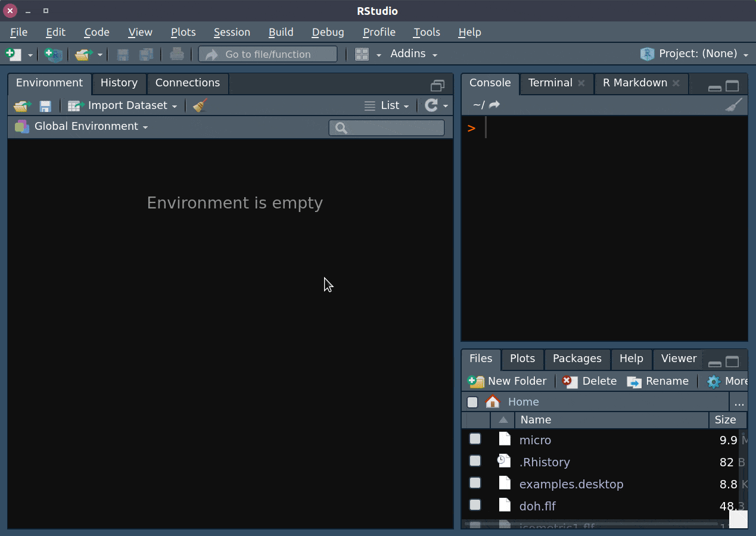Minimize the Console pane
Screen dimensions: 756x536
[714, 88]
